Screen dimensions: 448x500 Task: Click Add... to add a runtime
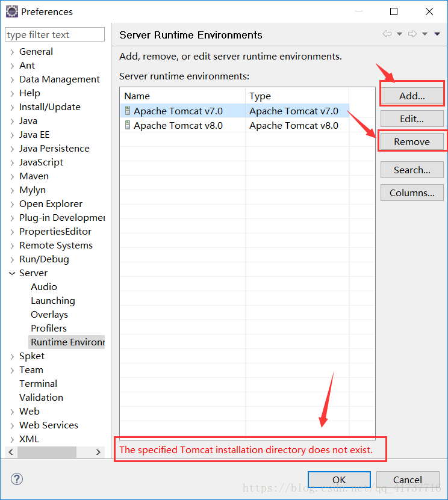point(412,96)
